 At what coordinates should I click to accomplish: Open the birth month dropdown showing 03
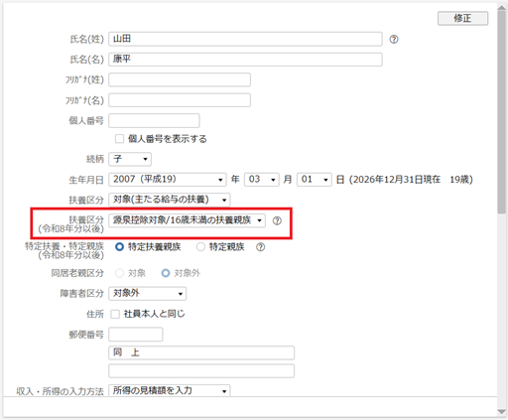[x=262, y=180]
